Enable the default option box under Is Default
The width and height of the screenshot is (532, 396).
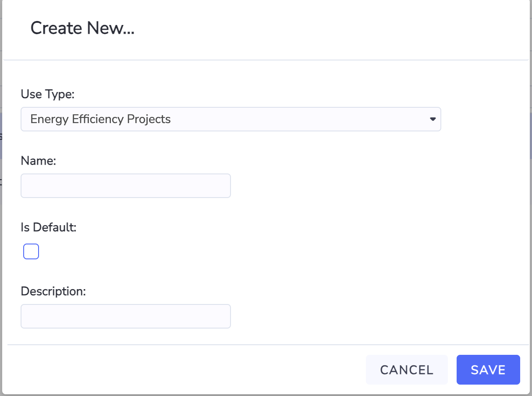(31, 251)
